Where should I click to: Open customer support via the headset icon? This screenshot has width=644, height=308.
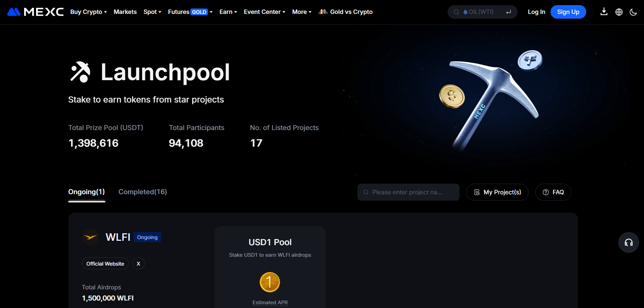(x=628, y=242)
